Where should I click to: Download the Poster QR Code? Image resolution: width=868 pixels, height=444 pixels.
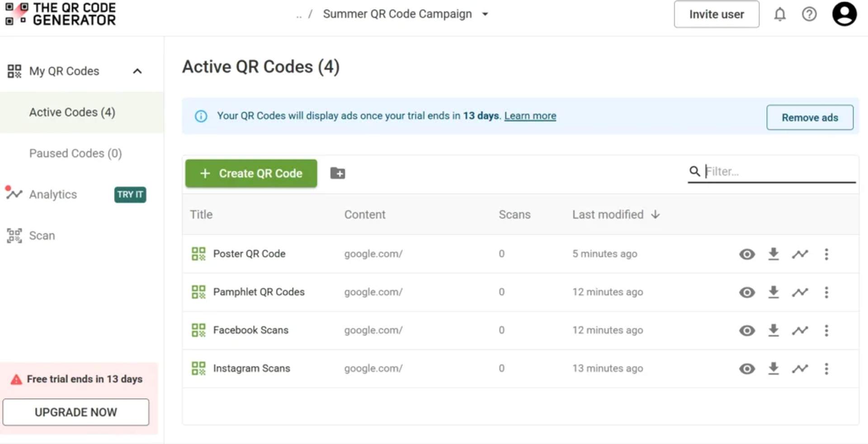pyautogui.click(x=774, y=254)
